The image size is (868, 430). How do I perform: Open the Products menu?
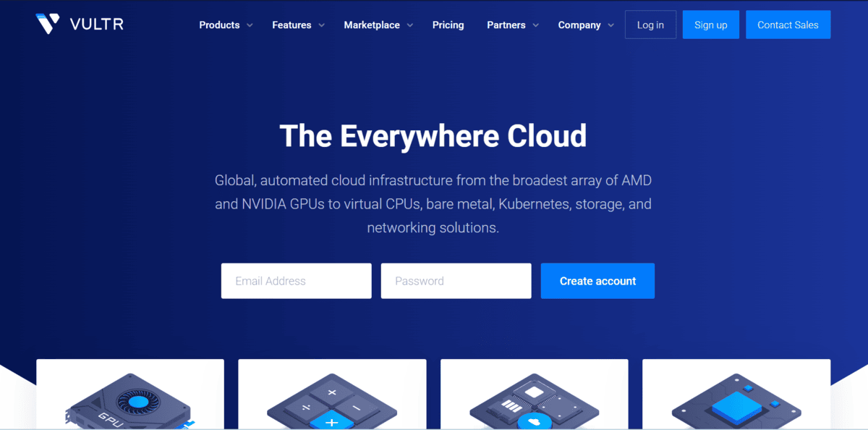click(x=219, y=25)
